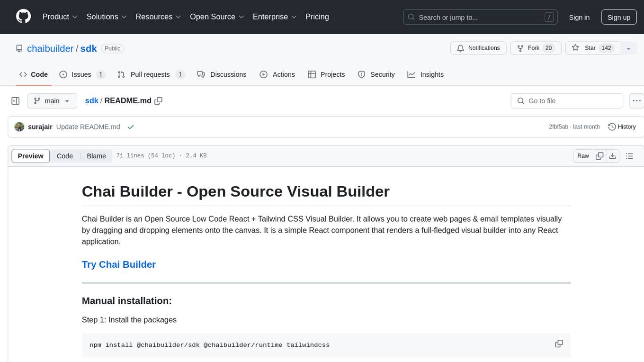This screenshot has height=362, width=644.
Task: Click the Star count 142
Action: click(x=606, y=48)
